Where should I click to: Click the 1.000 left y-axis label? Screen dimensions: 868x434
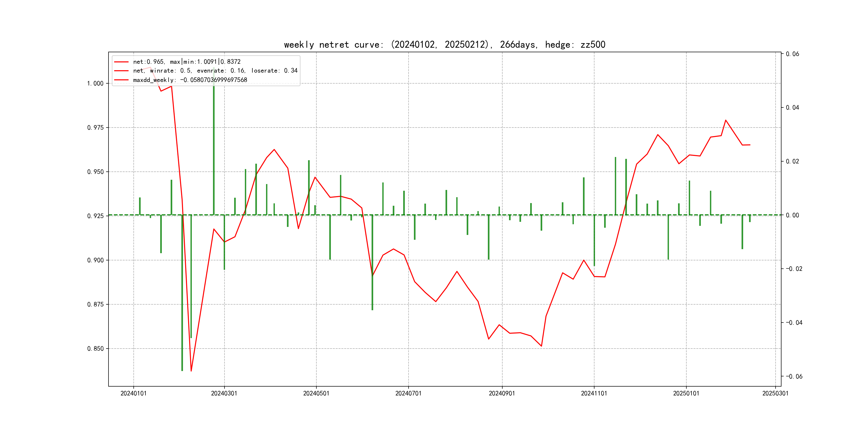(95, 84)
